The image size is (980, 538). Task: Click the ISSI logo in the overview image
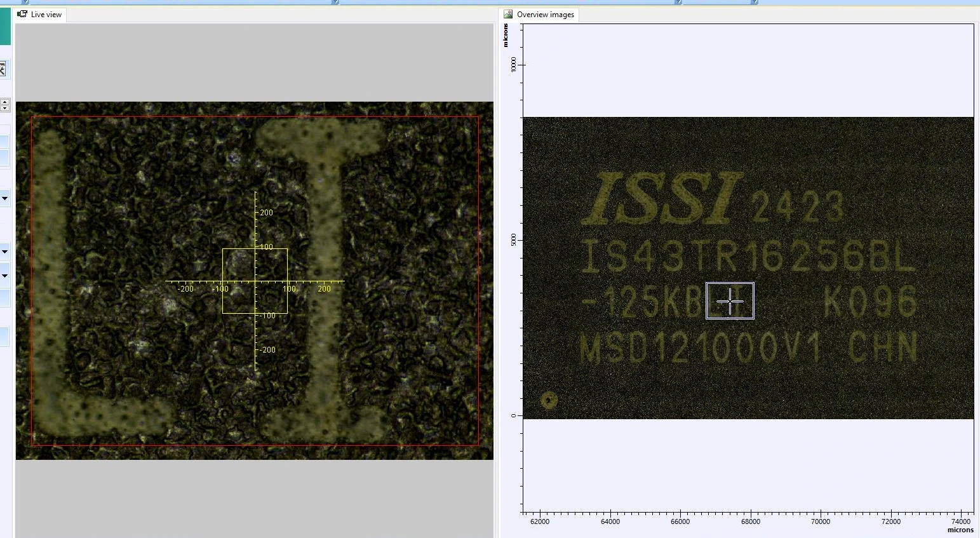click(x=662, y=199)
